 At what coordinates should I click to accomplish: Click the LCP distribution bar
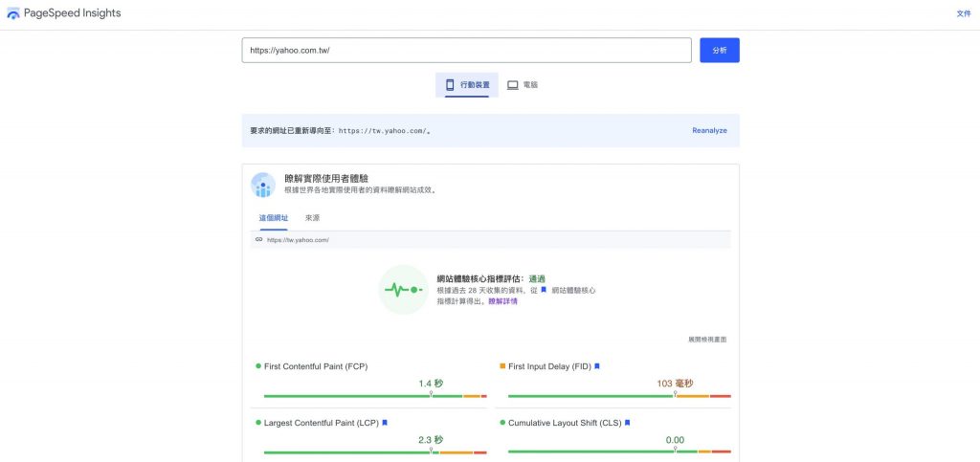pyautogui.click(x=375, y=452)
